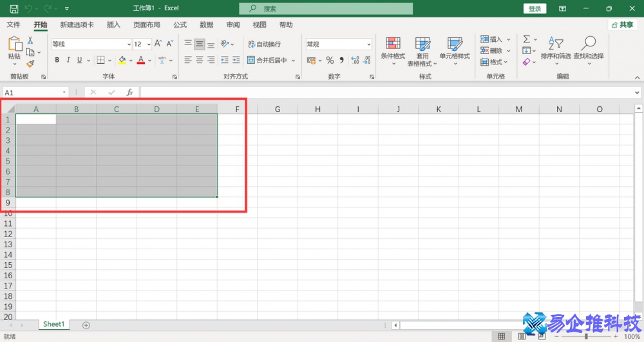644x342 pixels.
Task: Click the Increase Indent icon
Action: (x=238, y=60)
